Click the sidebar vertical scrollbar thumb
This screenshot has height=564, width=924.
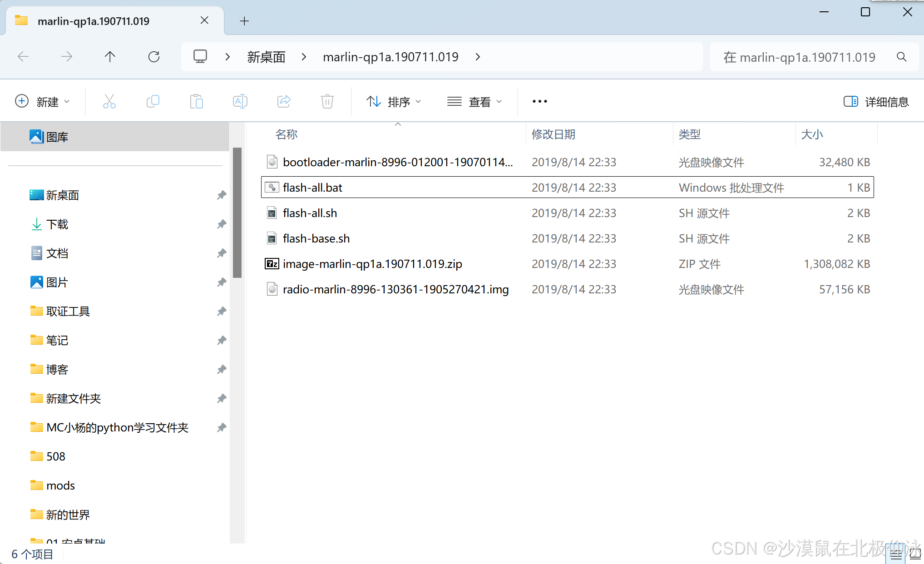[x=237, y=212]
